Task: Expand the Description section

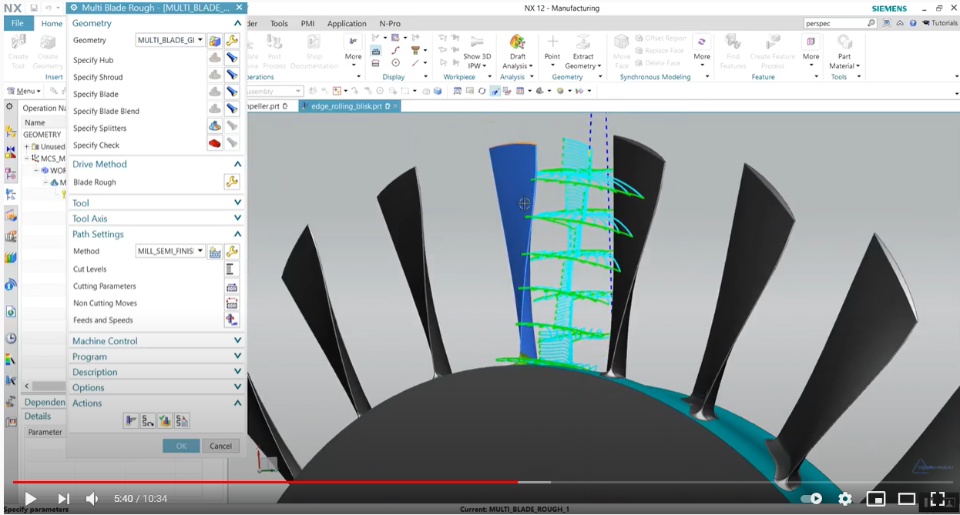Action: click(238, 372)
